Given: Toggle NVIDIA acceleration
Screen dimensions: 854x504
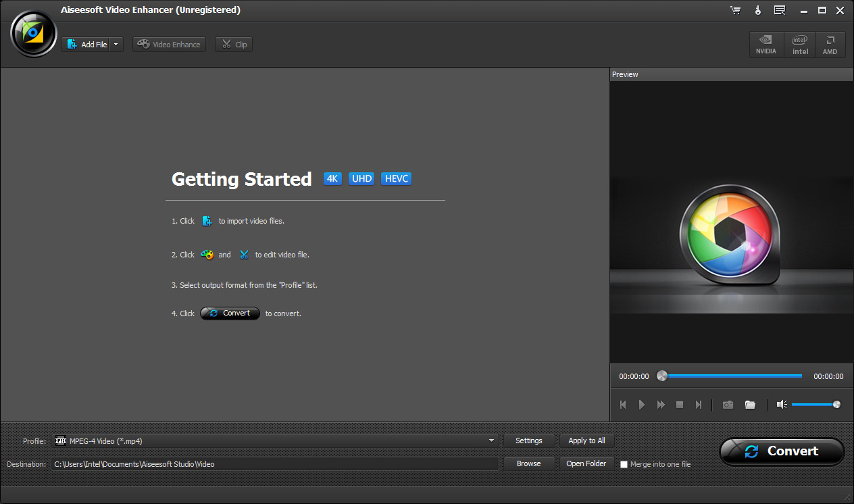Looking at the screenshot, I should (766, 45).
